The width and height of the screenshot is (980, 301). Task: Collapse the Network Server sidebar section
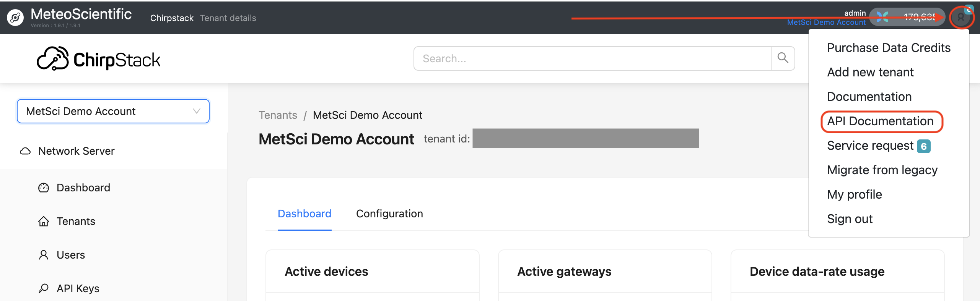pos(77,151)
